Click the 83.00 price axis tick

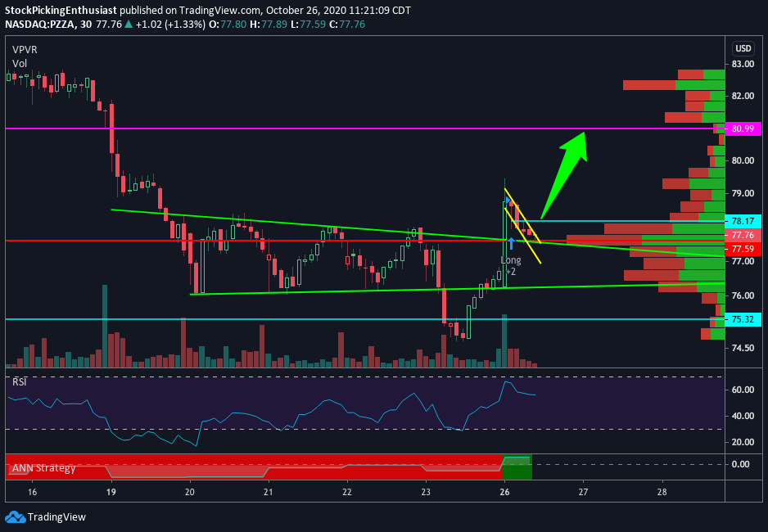(x=743, y=64)
